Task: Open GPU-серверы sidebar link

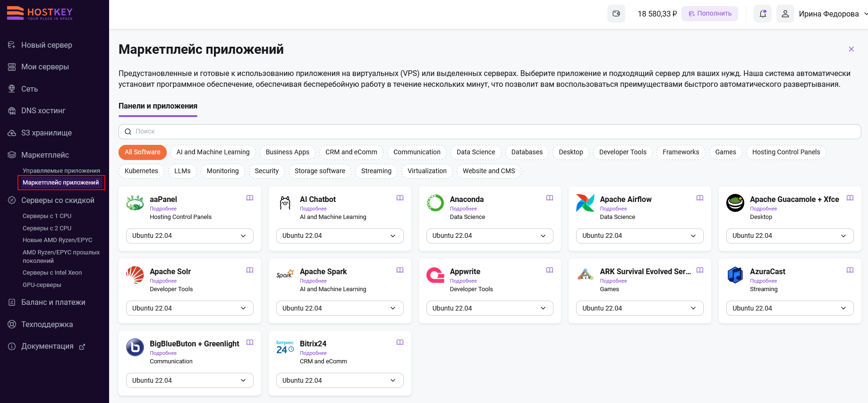Action: [x=42, y=285]
